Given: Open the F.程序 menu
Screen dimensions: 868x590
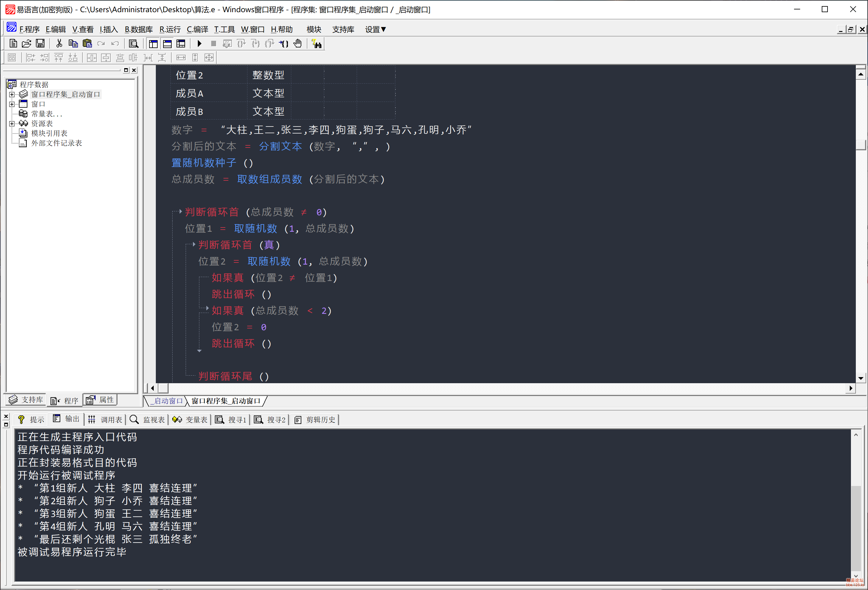Looking at the screenshot, I should [29, 29].
